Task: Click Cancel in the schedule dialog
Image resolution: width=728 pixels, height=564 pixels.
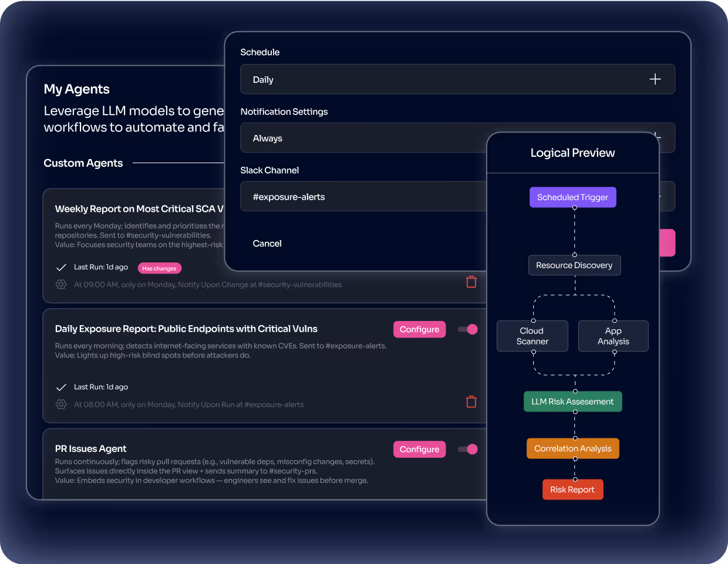Action: (x=267, y=244)
